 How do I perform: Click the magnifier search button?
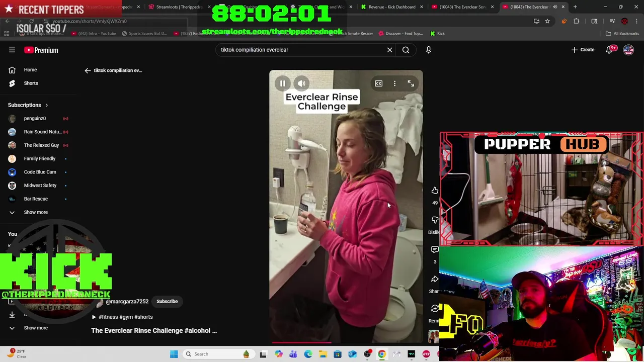tap(406, 50)
